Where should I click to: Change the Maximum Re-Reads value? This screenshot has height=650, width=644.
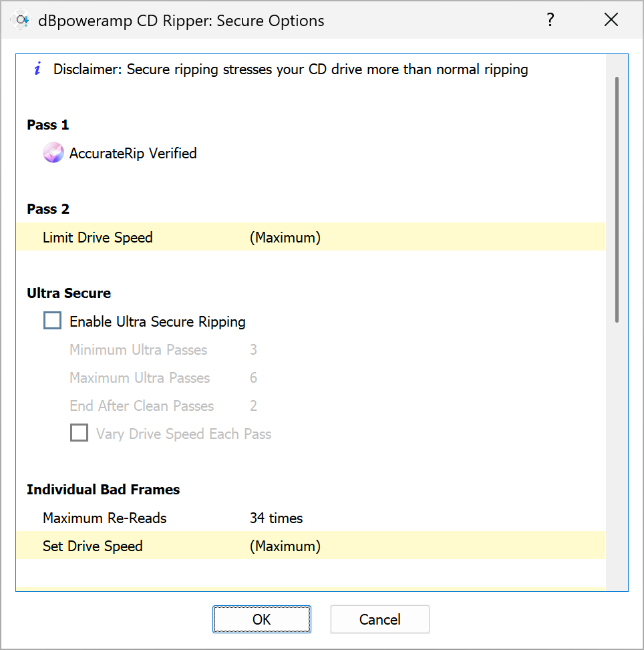tap(276, 518)
